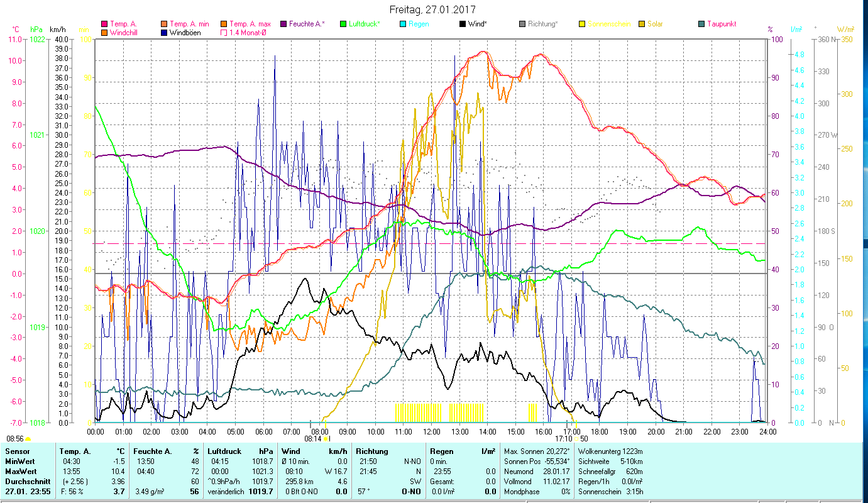Click the yellow marker next to 08:14
Viewport: 868px width, 503px height.
coord(326,439)
